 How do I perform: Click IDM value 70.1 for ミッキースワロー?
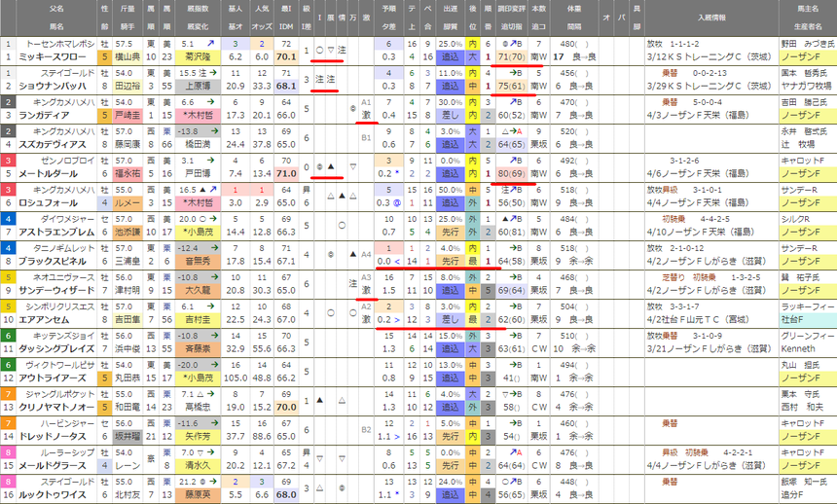pos(286,56)
